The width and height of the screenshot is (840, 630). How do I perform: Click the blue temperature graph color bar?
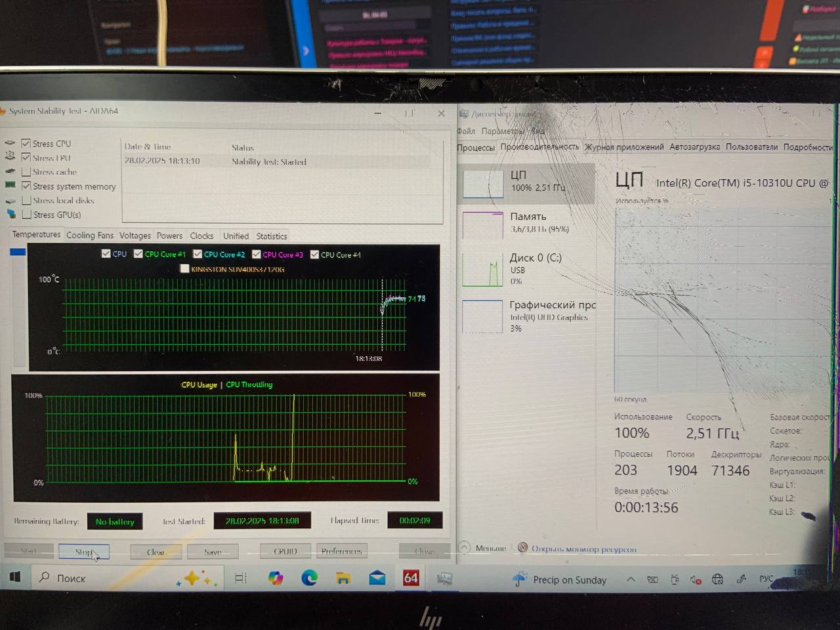coord(18,252)
